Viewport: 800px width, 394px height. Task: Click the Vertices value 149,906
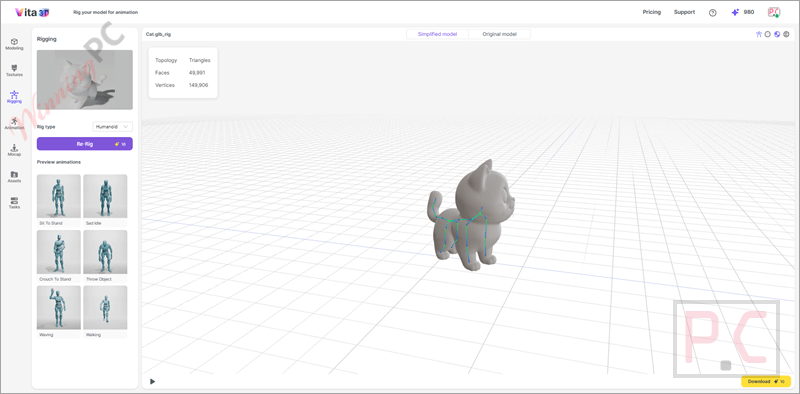click(198, 85)
